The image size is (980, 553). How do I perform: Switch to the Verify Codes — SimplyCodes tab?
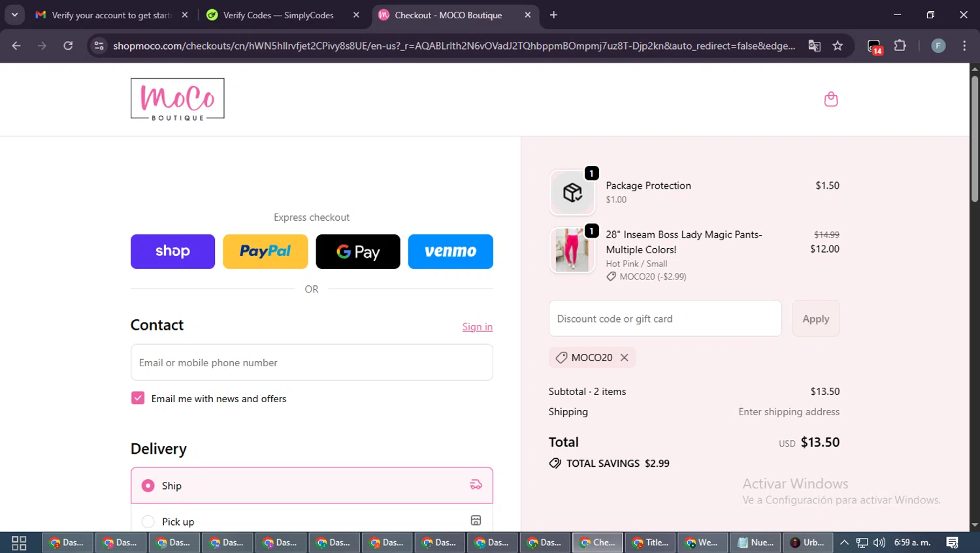pyautogui.click(x=283, y=15)
